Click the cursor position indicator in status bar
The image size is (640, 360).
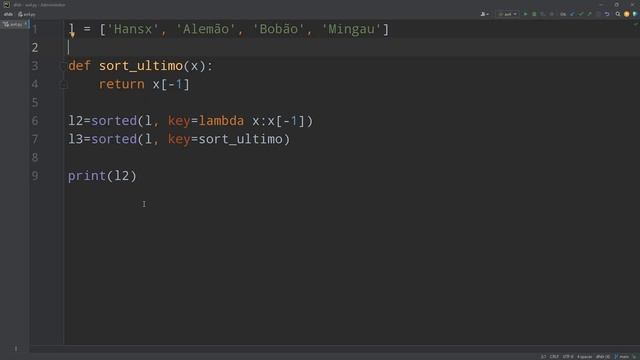[x=543, y=357]
